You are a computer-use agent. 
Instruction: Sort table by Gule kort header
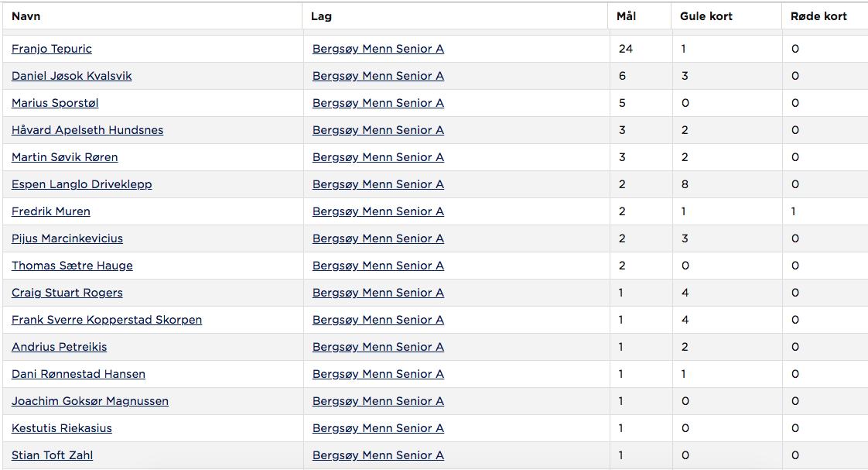click(706, 16)
